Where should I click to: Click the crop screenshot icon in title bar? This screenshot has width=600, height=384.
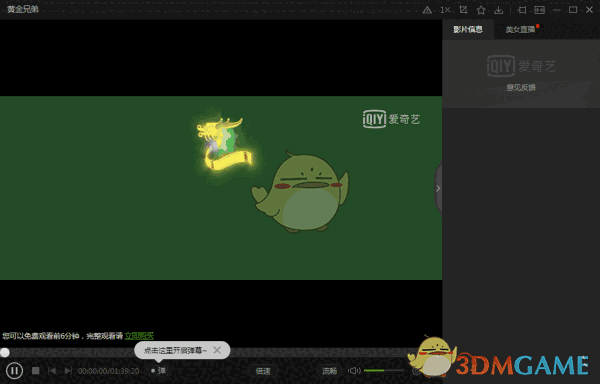coord(463,10)
